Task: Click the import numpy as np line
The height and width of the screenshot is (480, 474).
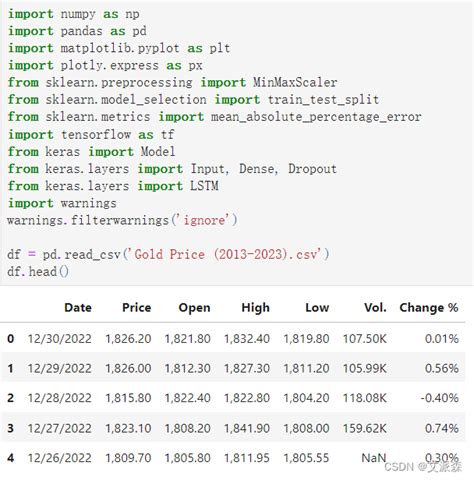Action: tap(73, 14)
